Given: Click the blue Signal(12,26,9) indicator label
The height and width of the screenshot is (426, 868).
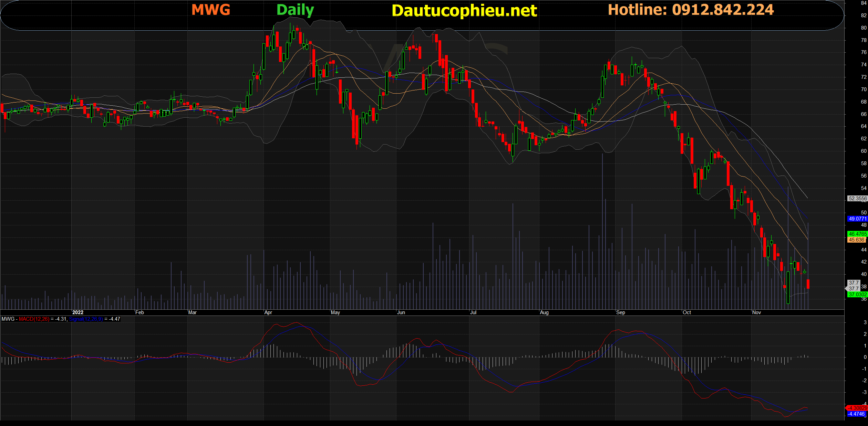Looking at the screenshot, I should tap(86, 319).
